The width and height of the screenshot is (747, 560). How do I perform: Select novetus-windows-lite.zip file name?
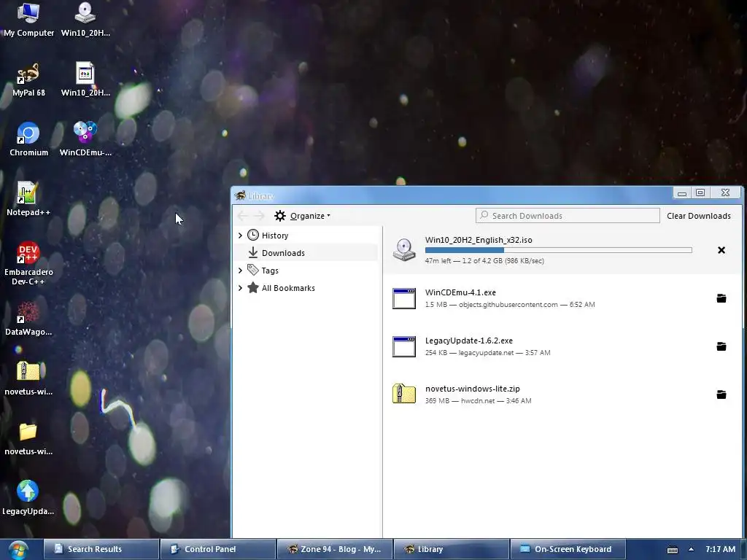[472, 389]
